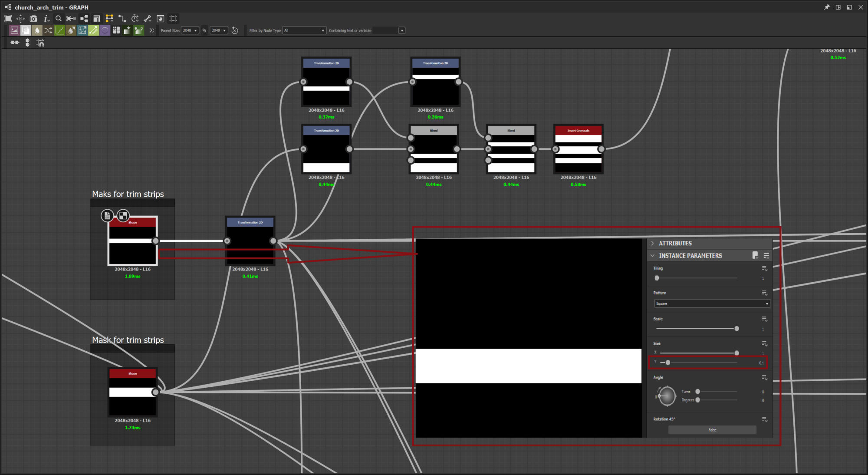Reset parent size with circular arrow icon
This screenshot has width=868, height=475.
[235, 30]
